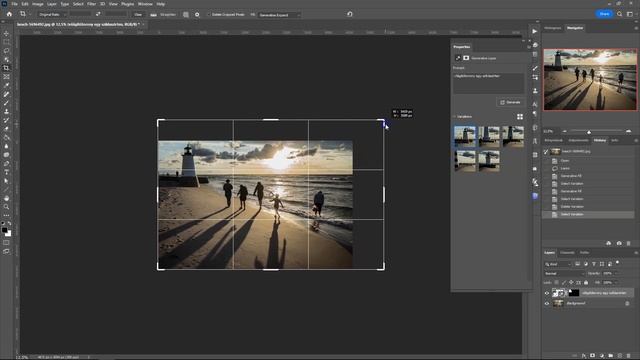Select the Lasso tool
Screen dimensions: 640x360
pyautogui.click(x=6, y=51)
